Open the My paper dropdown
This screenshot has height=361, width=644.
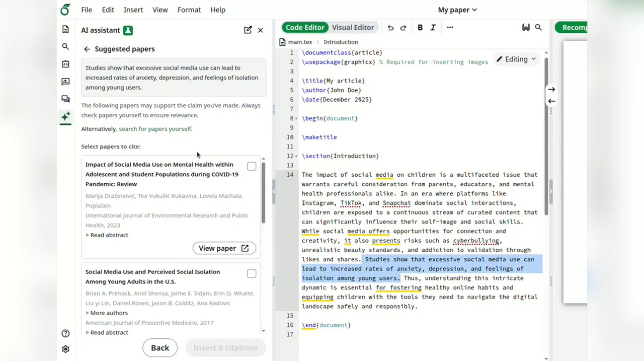(457, 10)
